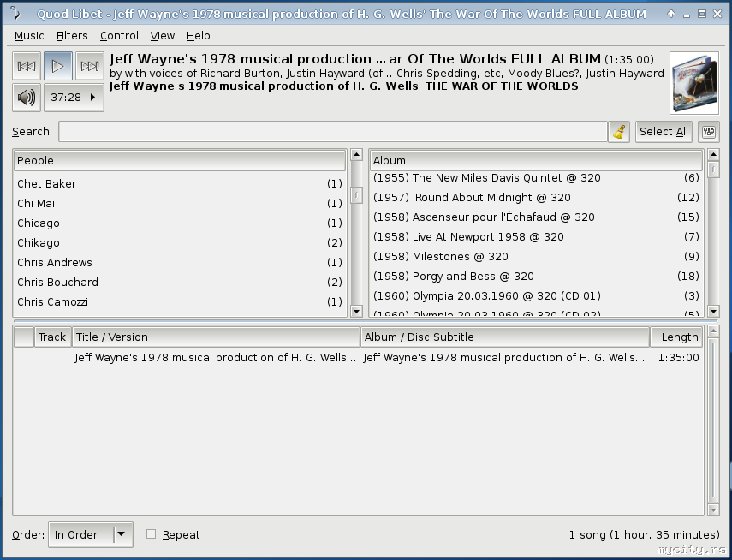The width and height of the screenshot is (732, 560).
Task: Skip to the next track
Action: point(90,66)
